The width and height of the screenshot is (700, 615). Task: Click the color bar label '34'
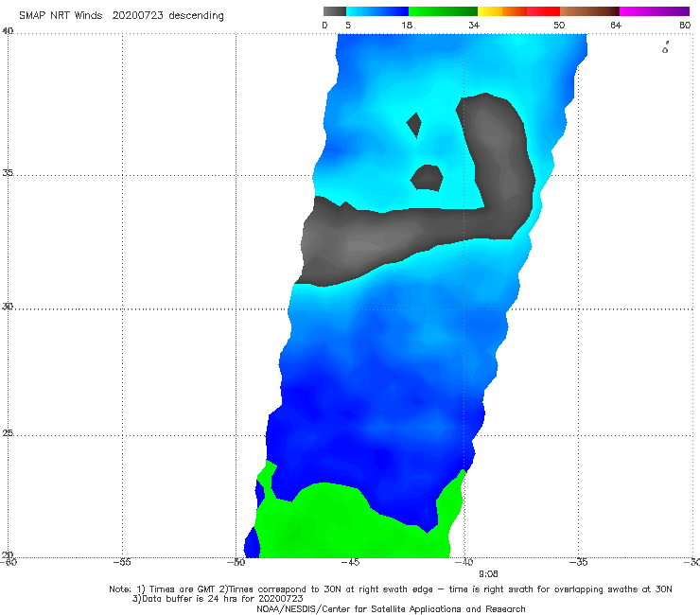pos(474,25)
